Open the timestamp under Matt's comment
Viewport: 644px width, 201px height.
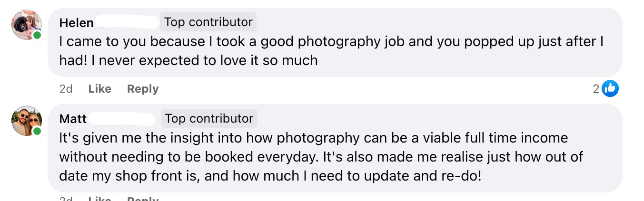tap(66, 199)
